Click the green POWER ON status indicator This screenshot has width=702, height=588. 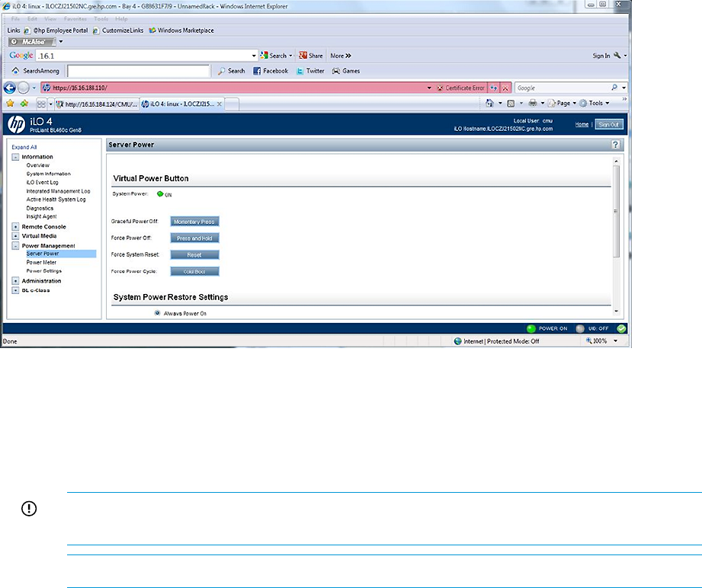531,329
